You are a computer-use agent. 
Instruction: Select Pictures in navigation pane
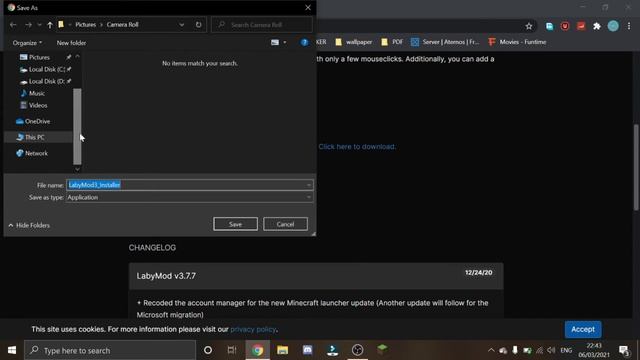pyautogui.click(x=39, y=57)
